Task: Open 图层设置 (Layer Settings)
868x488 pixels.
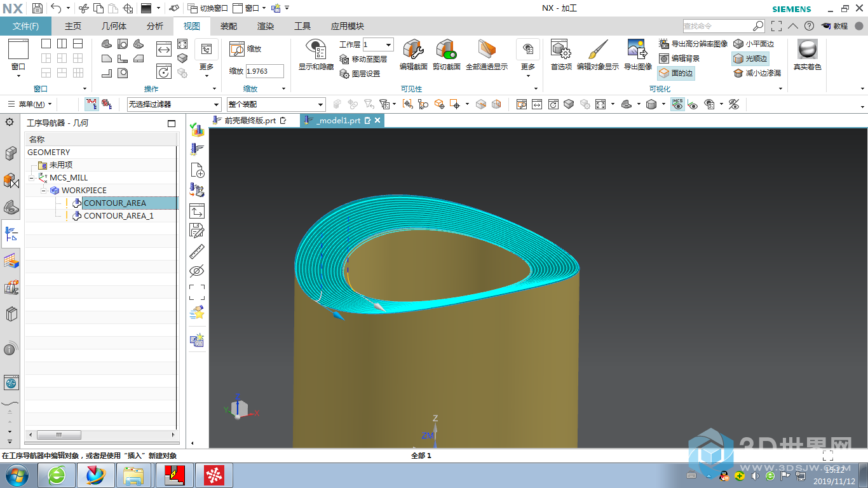Action: pyautogui.click(x=360, y=74)
